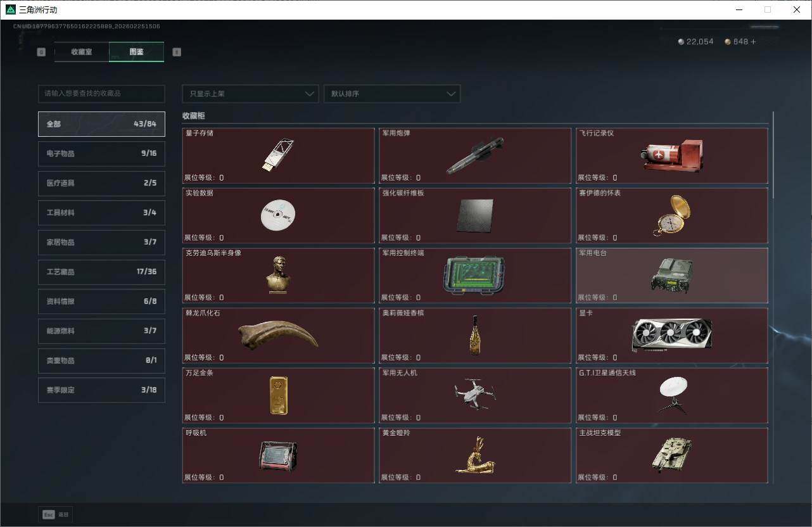The width and height of the screenshot is (812, 527).
Task: Select the 万足金条 gold bar item
Action: 278,395
